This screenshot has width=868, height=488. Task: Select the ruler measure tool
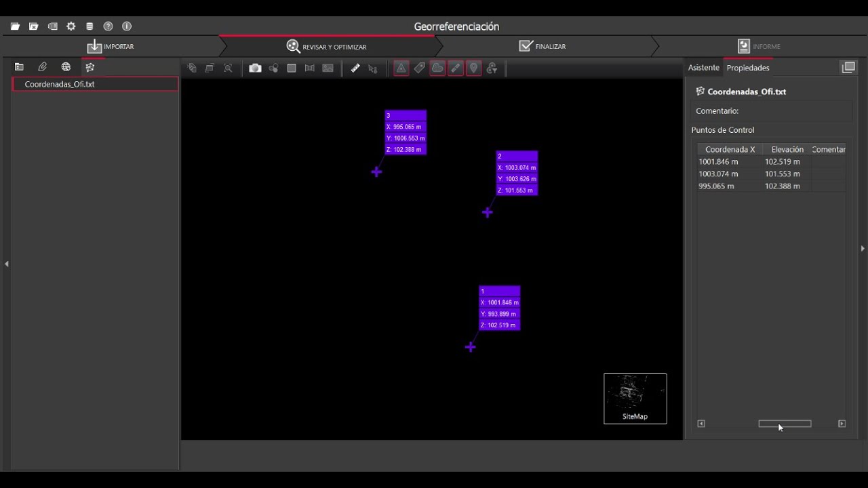[355, 68]
